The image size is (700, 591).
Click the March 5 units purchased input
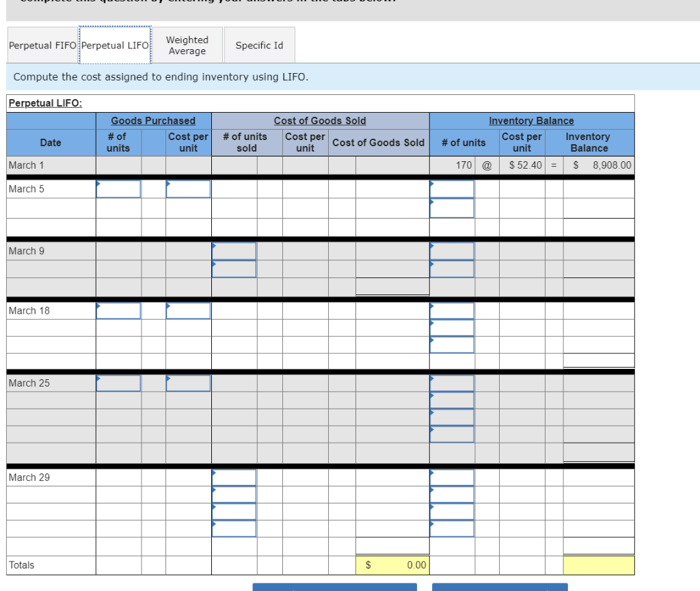[118, 189]
